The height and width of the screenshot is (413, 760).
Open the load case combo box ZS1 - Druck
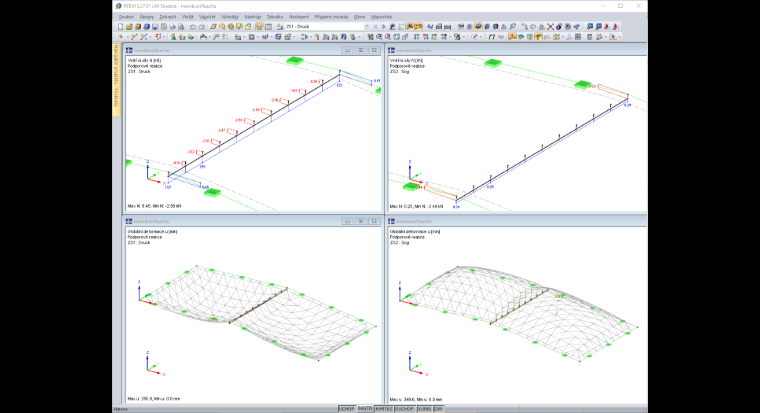(325, 27)
